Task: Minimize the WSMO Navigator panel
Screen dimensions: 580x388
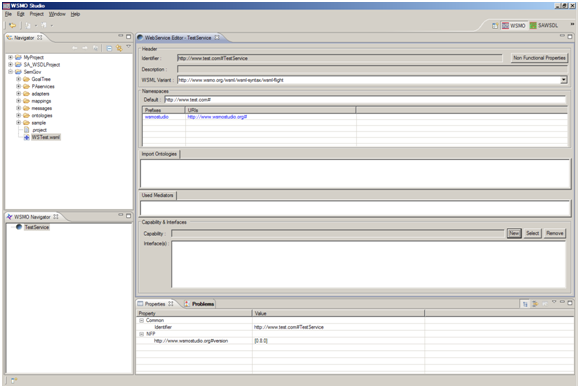Action: click(x=121, y=215)
